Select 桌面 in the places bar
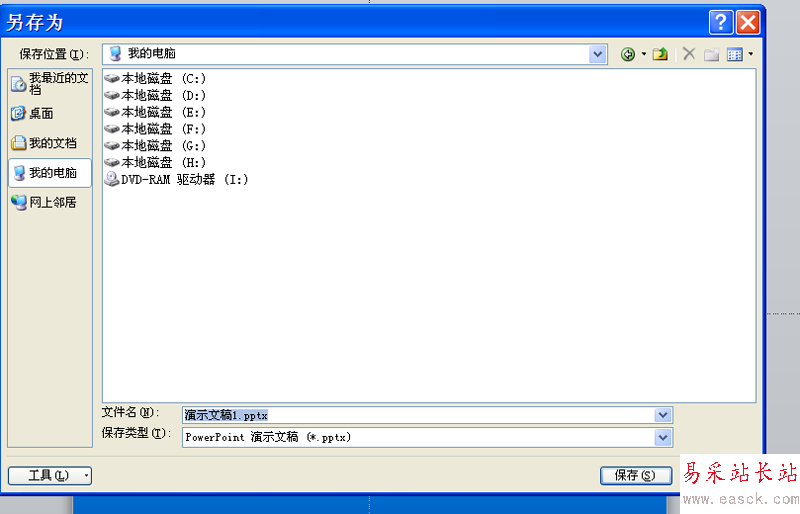This screenshot has width=800, height=514. point(50,113)
